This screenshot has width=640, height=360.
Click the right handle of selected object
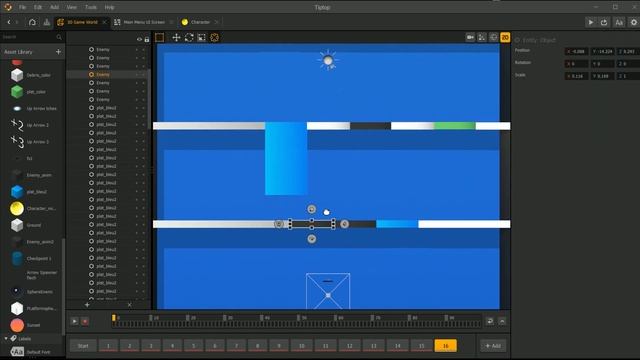click(344, 224)
